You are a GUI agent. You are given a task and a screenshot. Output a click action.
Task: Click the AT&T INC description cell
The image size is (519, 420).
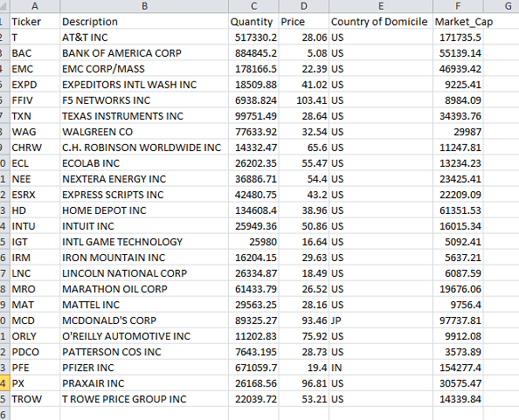coord(144,38)
